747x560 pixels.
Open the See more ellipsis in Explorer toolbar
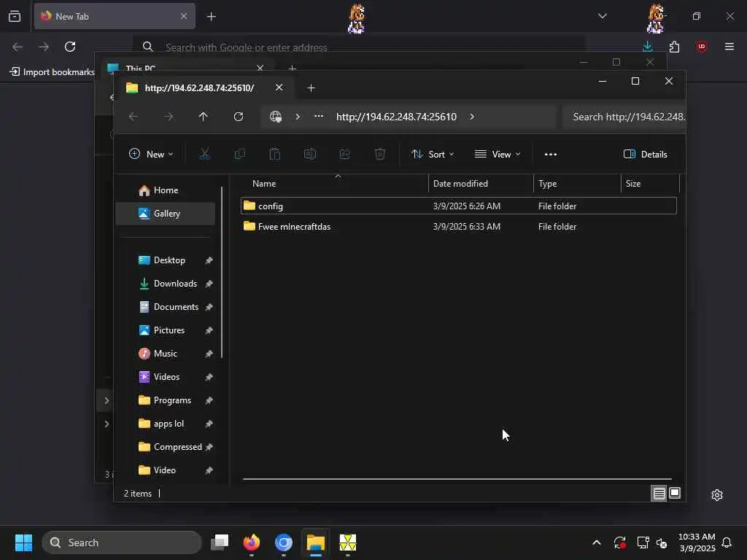551,155
